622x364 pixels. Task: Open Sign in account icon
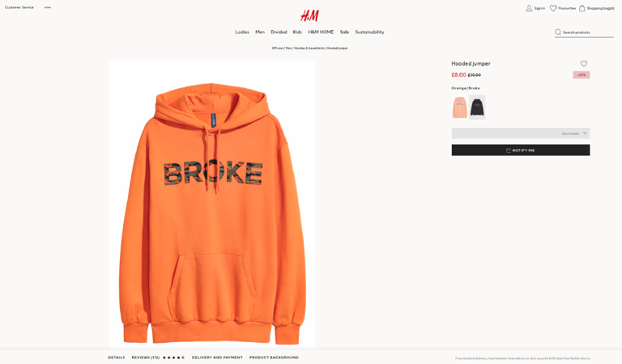coord(529,8)
